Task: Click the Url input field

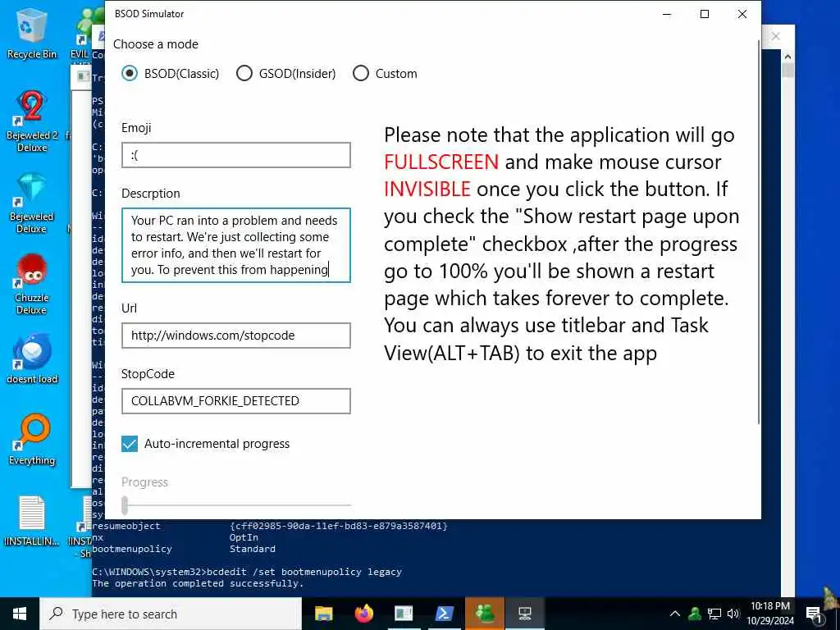Action: point(236,336)
